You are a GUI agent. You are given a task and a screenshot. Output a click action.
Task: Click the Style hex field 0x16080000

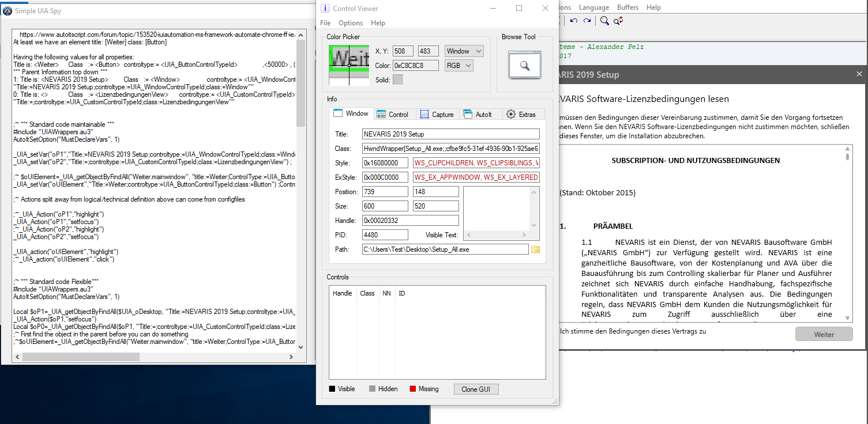385,163
